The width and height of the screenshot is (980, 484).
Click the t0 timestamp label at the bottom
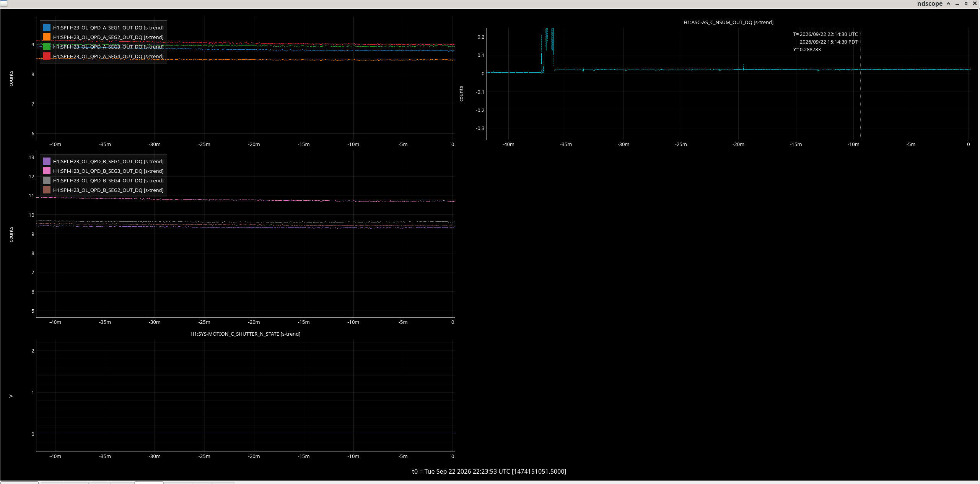pyautogui.click(x=489, y=471)
